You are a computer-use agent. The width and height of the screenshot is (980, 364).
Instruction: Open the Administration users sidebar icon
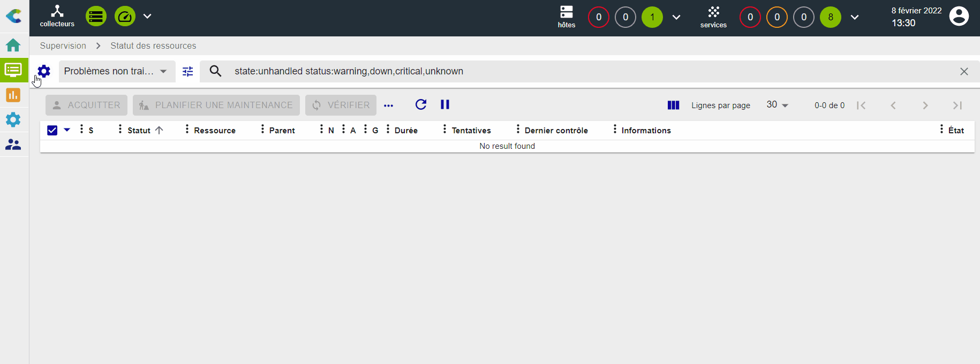[x=13, y=145]
